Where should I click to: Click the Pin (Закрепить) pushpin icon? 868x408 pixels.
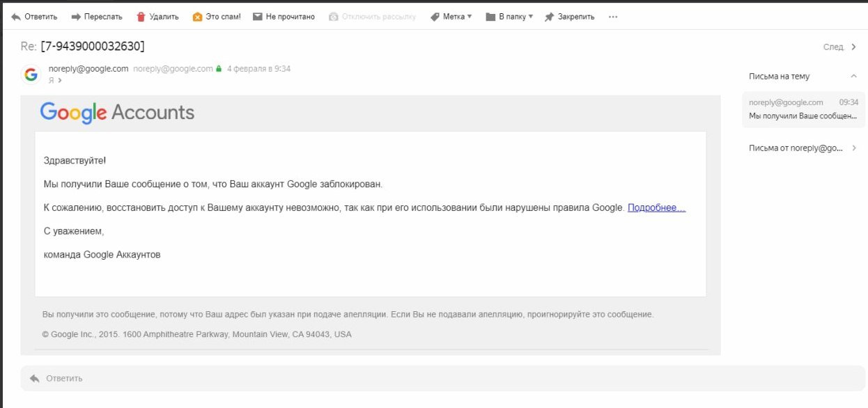(x=549, y=17)
